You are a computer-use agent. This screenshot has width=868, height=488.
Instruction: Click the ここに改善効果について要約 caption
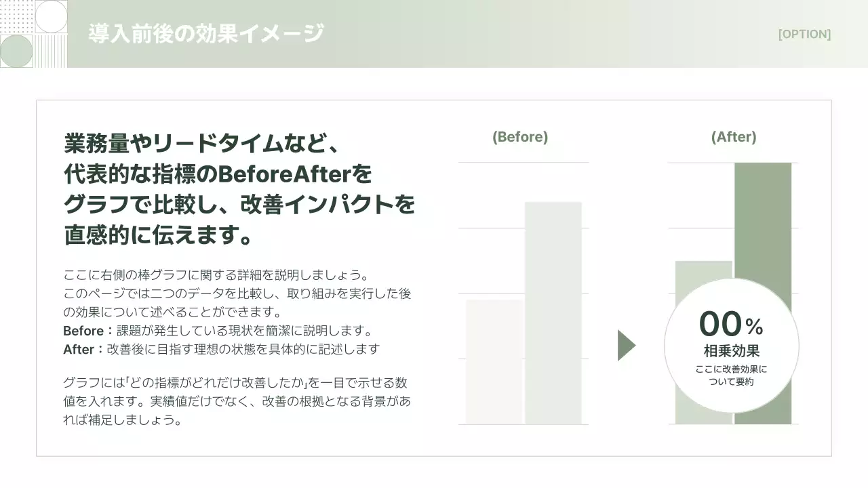point(732,375)
